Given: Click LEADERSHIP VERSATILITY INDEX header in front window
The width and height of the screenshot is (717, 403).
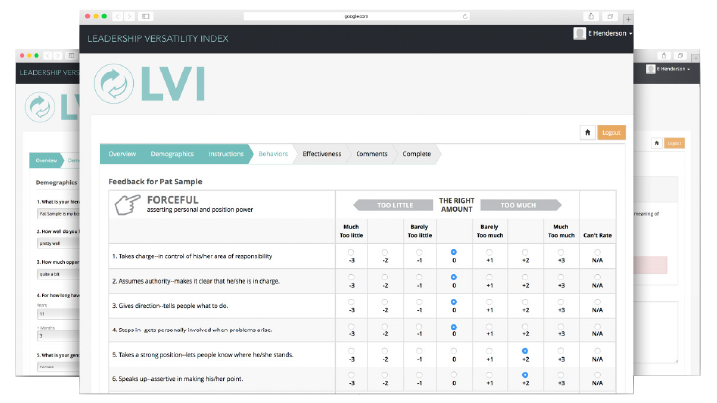Looking at the screenshot, I should click(x=158, y=39).
